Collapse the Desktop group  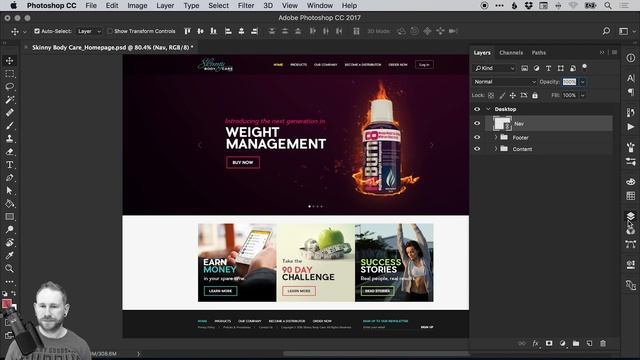tap(488, 109)
